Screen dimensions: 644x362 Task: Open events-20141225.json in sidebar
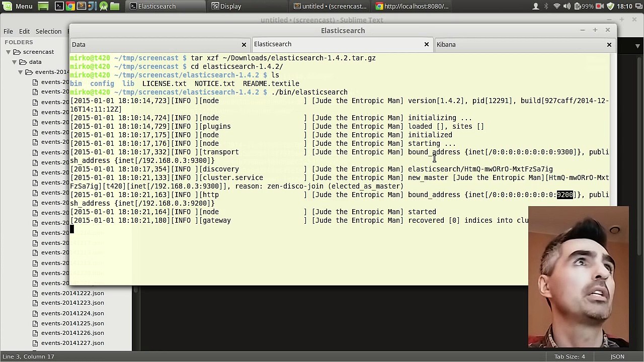(x=72, y=323)
